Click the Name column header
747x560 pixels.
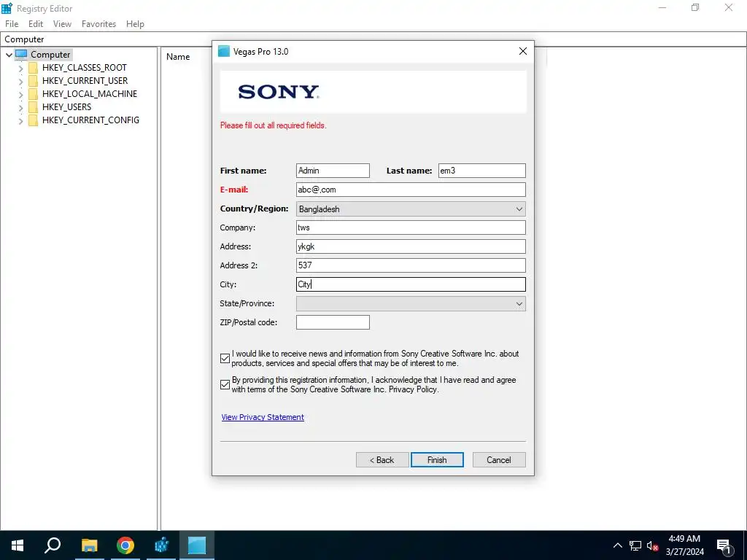178,57
